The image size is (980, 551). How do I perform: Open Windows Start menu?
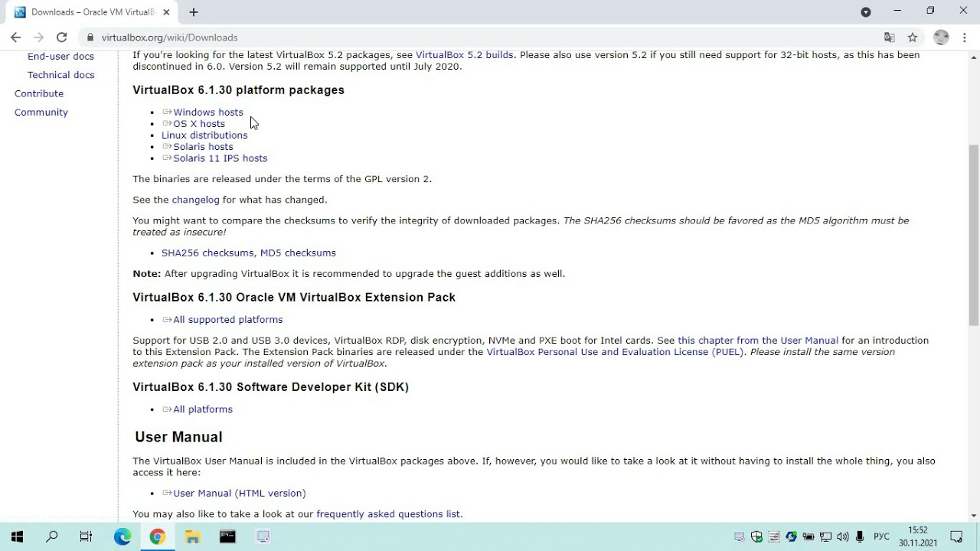click(x=17, y=536)
